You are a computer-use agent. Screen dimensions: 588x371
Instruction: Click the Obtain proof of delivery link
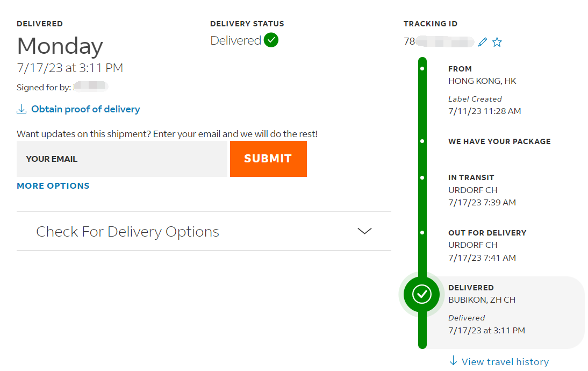tap(85, 109)
